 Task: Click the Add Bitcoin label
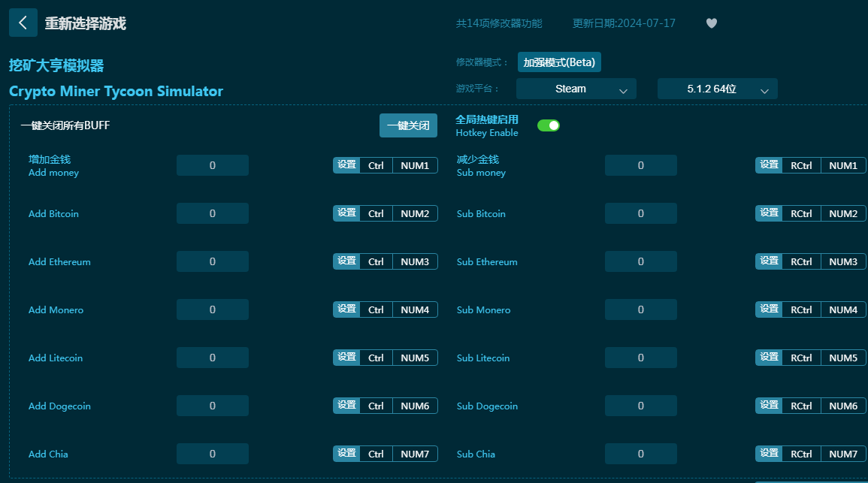tap(53, 214)
